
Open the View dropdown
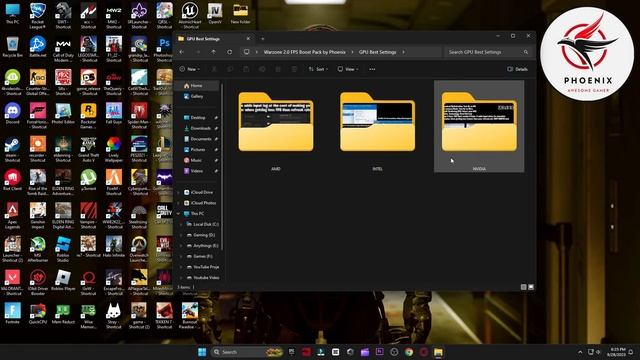coord(348,69)
